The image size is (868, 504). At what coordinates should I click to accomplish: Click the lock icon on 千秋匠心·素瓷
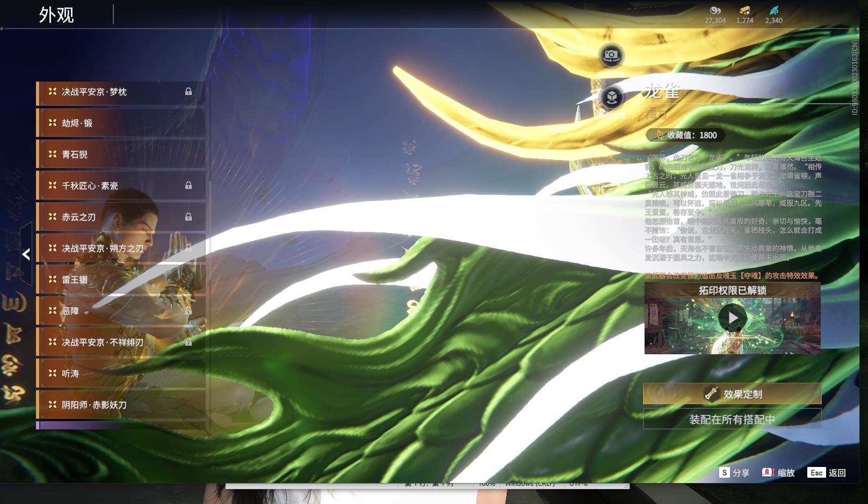point(189,186)
